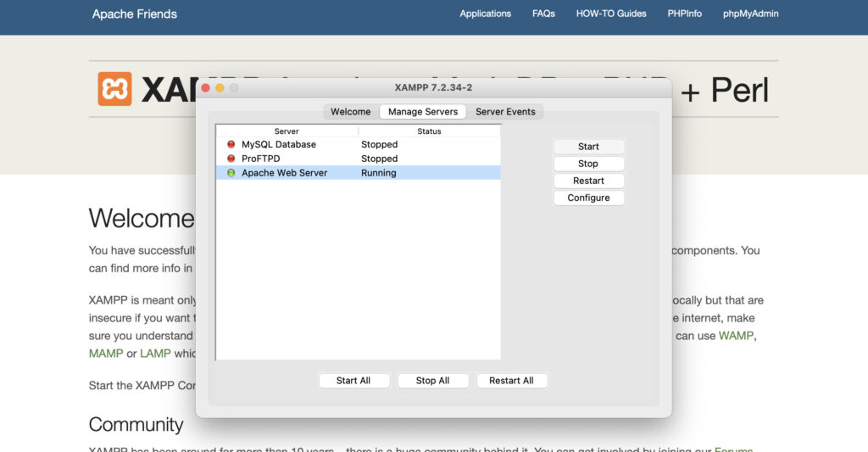Restart the selected server
This screenshot has width=868, height=452.
coord(588,181)
